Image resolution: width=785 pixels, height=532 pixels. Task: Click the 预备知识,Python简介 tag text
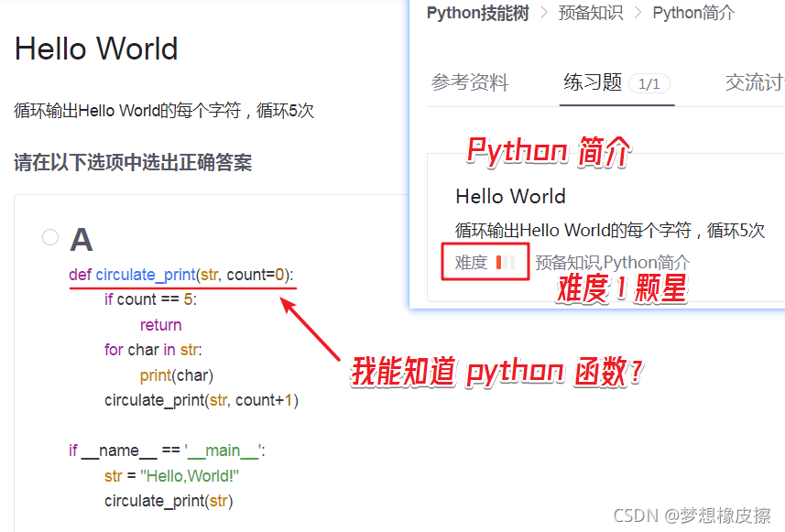612,262
